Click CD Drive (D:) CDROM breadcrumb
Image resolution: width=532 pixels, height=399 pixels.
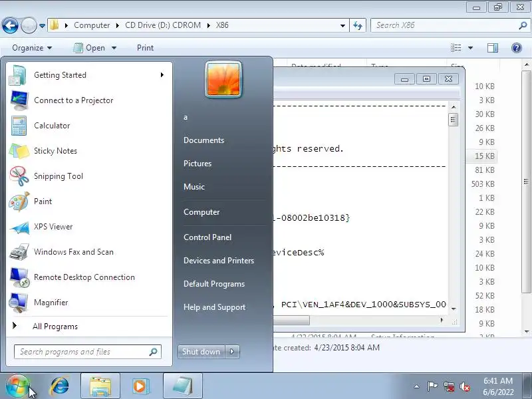coord(163,25)
